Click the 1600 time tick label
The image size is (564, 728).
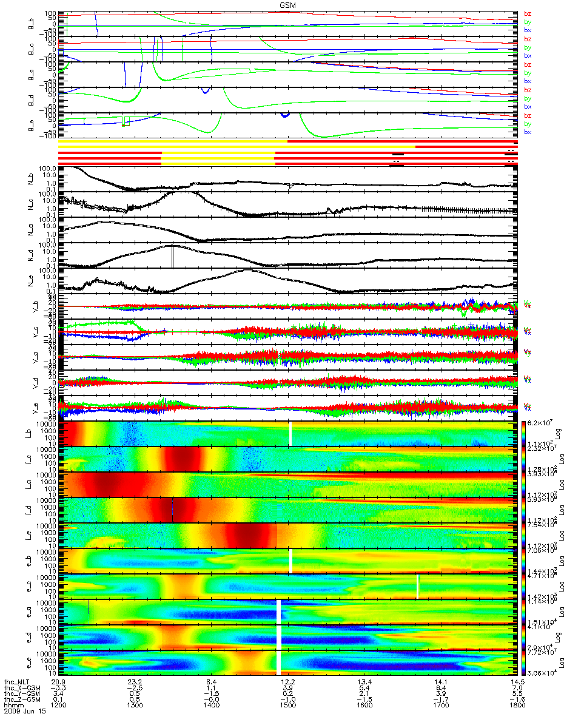click(x=364, y=706)
